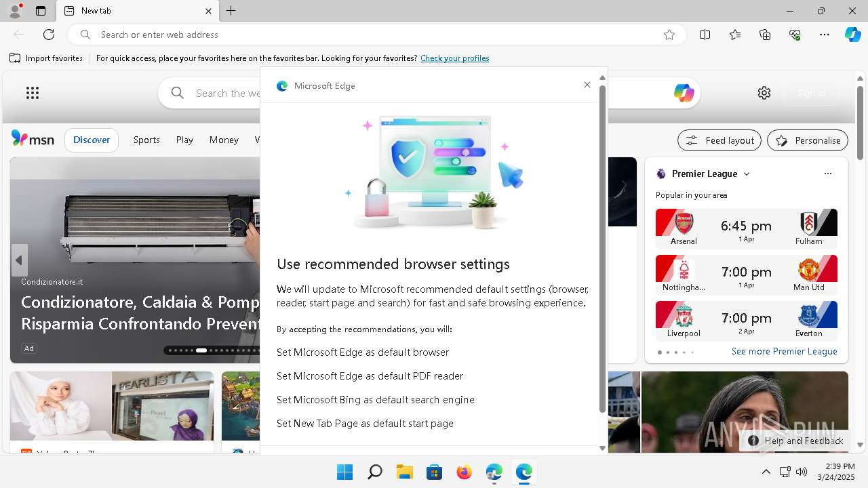Viewport: 868px width, 488px height.
Task: Close the Microsoft Edge dialog
Action: (x=587, y=85)
